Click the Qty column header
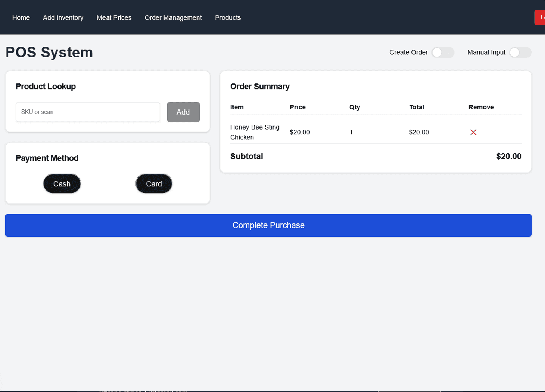The height and width of the screenshot is (392, 545). (x=355, y=107)
